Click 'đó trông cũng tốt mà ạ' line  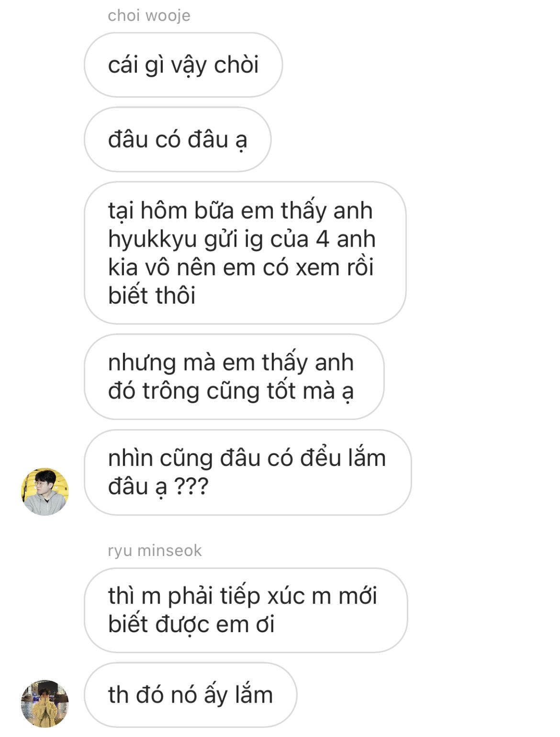(x=231, y=391)
